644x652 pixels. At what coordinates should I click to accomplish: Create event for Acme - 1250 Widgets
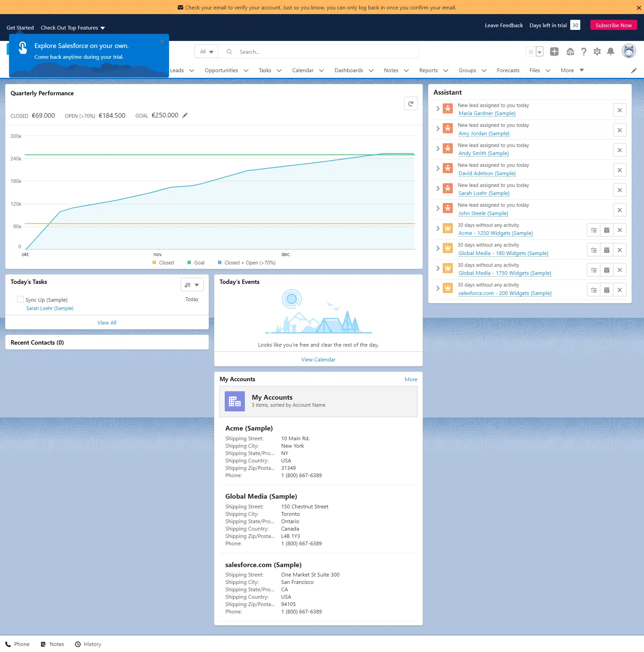[x=606, y=230]
